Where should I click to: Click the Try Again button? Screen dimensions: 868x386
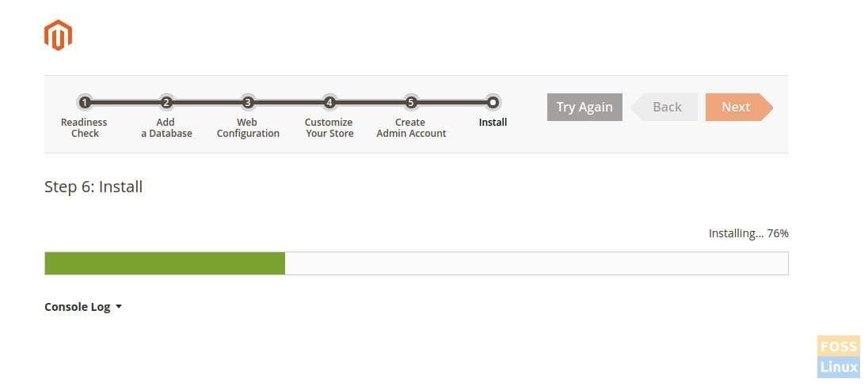pyautogui.click(x=584, y=108)
